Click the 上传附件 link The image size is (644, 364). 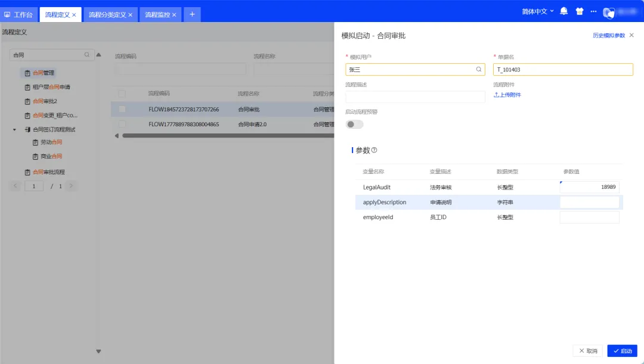pos(507,95)
